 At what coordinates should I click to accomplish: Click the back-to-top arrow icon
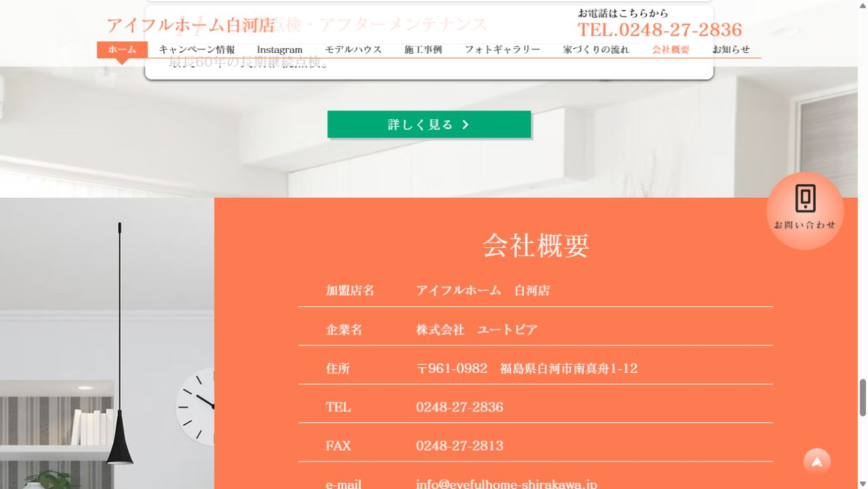coord(817,462)
